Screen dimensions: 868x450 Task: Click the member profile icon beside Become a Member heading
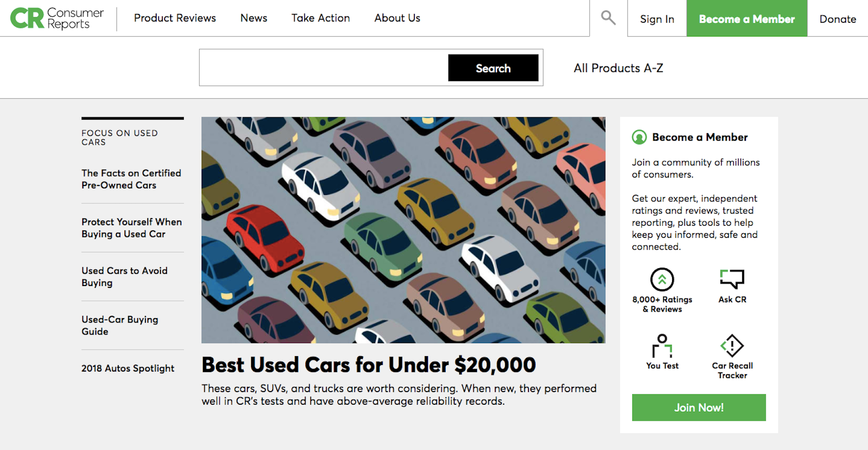[639, 137]
